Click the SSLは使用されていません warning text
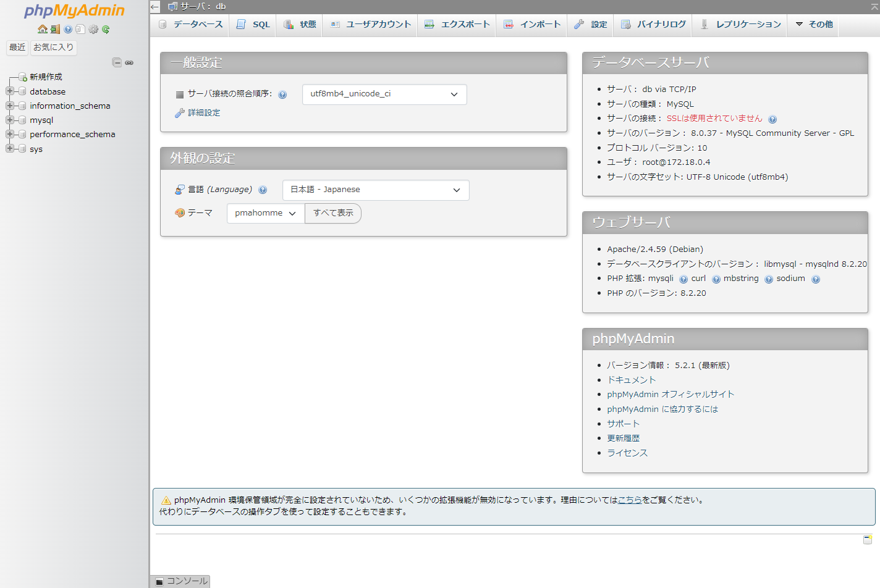The height and width of the screenshot is (588, 880). 714,119
